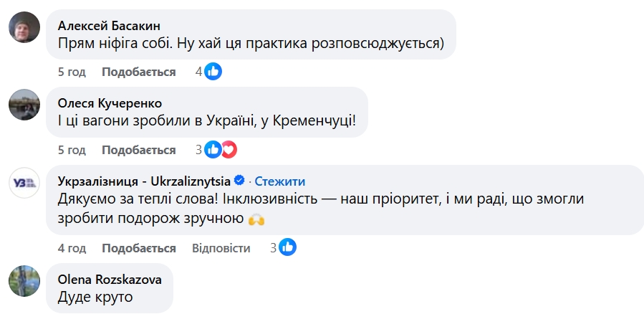Click Відповісти under Укрзалізниця's comment
The image size is (644, 314).
(x=221, y=248)
